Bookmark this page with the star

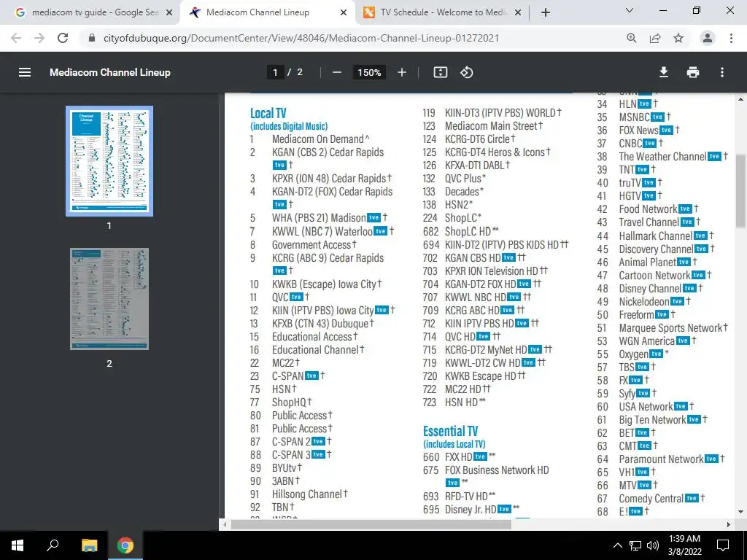click(x=678, y=38)
